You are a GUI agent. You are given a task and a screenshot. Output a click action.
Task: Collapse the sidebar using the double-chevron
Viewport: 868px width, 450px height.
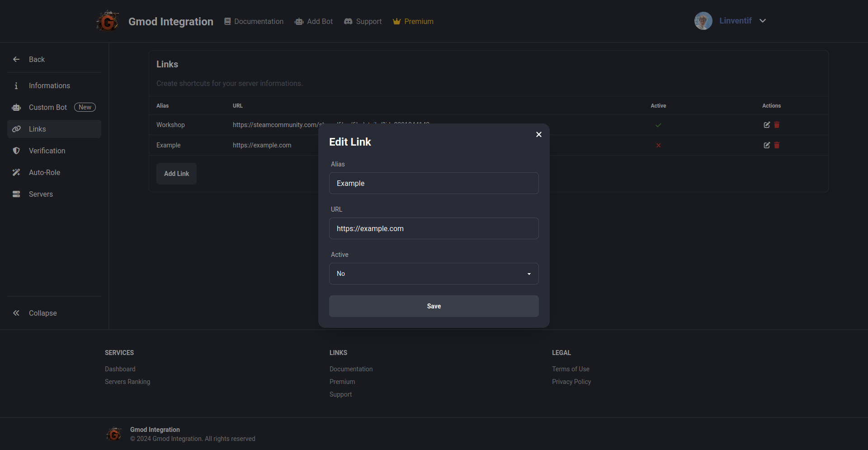click(16, 313)
